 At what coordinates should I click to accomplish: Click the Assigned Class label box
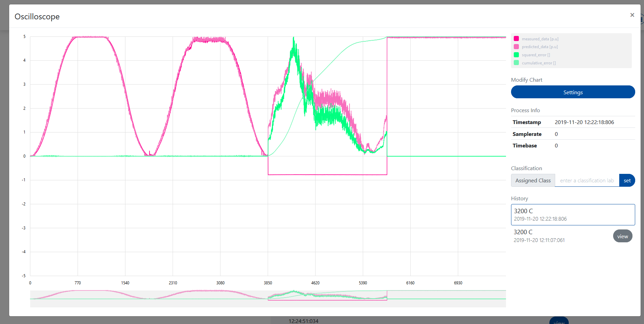[x=533, y=181]
